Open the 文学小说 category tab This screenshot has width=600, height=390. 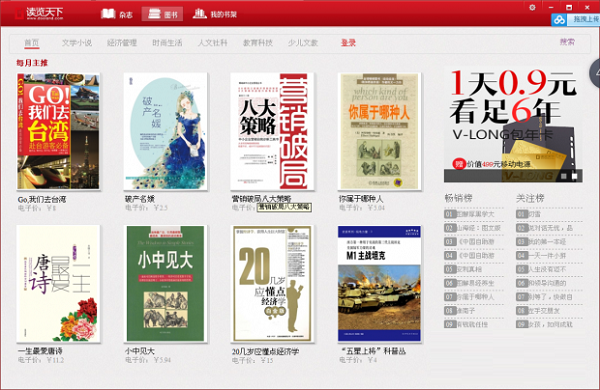click(77, 42)
